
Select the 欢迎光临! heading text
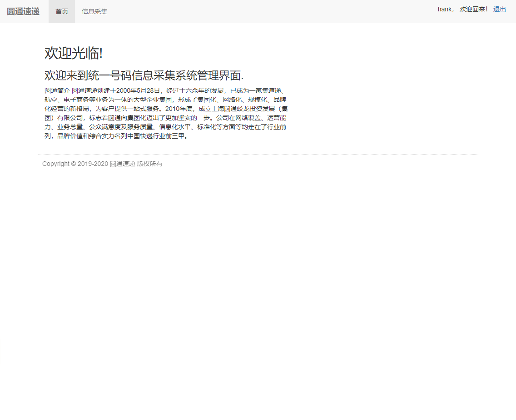coord(74,53)
